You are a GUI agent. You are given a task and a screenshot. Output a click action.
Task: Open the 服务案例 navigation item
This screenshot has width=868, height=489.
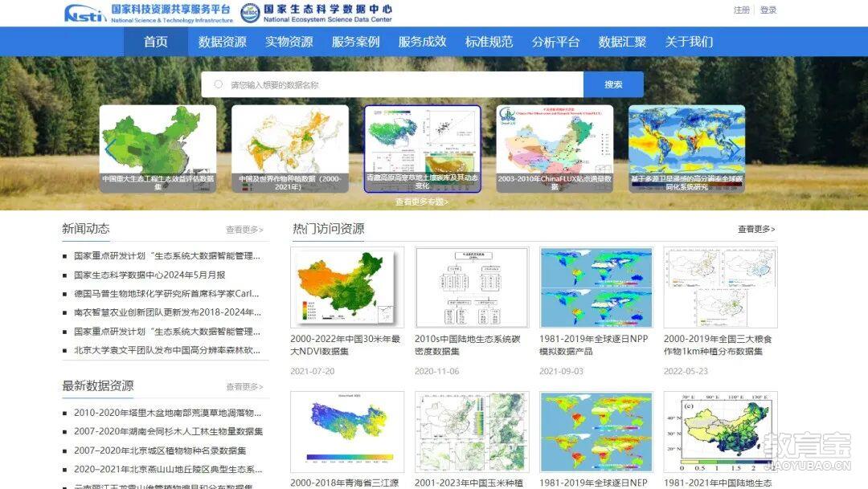pyautogui.click(x=355, y=42)
